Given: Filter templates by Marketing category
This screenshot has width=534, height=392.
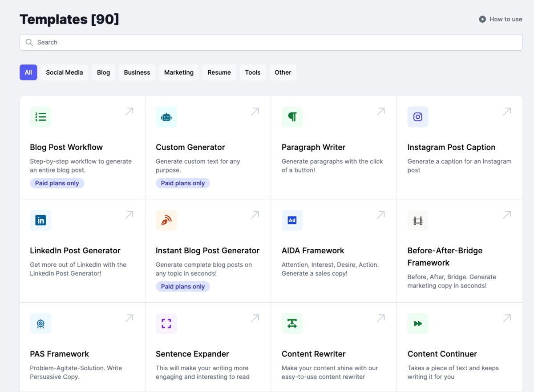Looking at the screenshot, I should (x=178, y=72).
